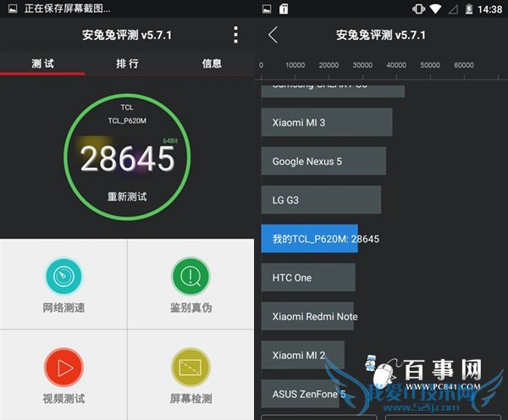This screenshot has width=508, height=420.
Task: Launch the screen test icon
Action: 190,367
